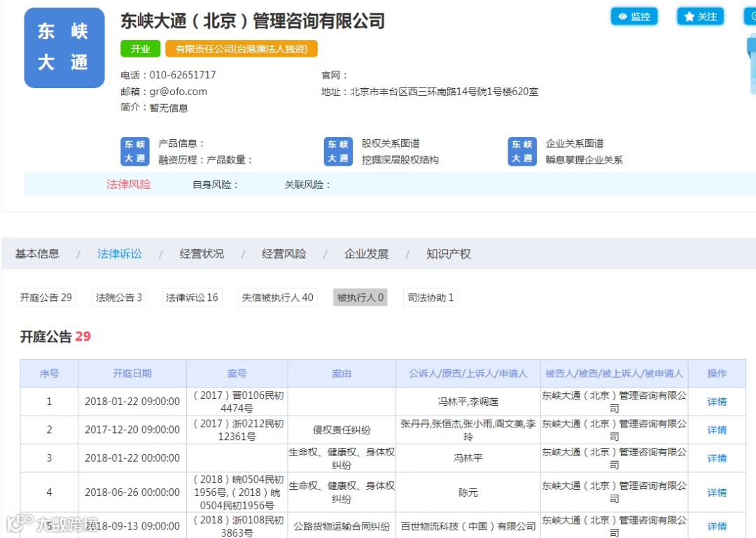Switch to 知识产权 tab

click(x=449, y=253)
